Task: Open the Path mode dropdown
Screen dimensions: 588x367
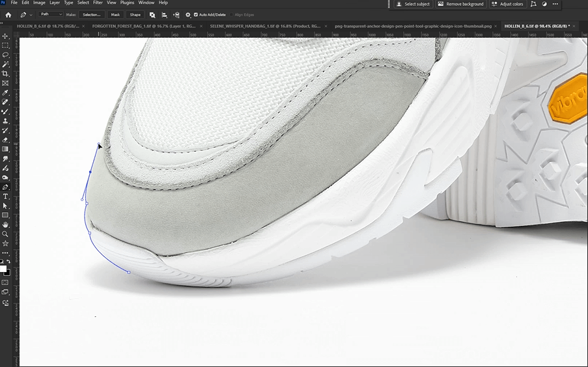Action: [x=51, y=14]
